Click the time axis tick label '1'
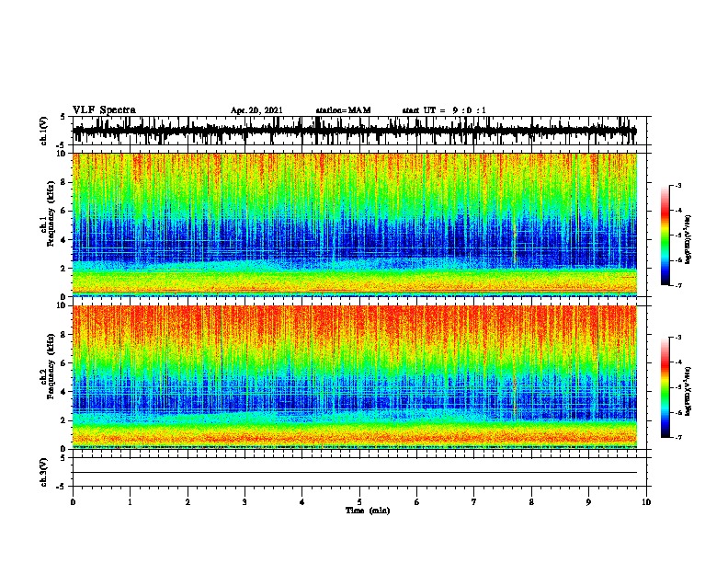Image resolution: width=728 pixels, height=563 pixels. point(130,502)
